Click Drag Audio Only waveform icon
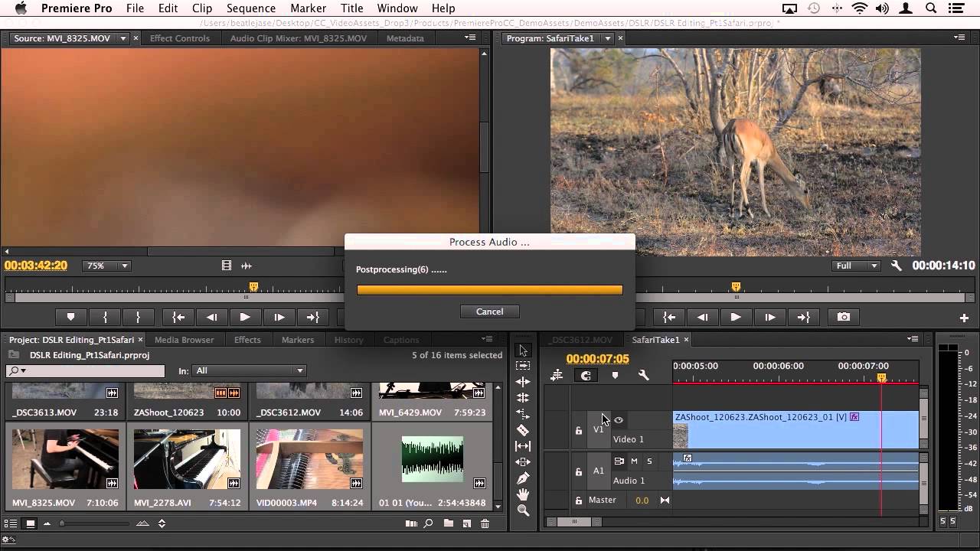 [247, 266]
